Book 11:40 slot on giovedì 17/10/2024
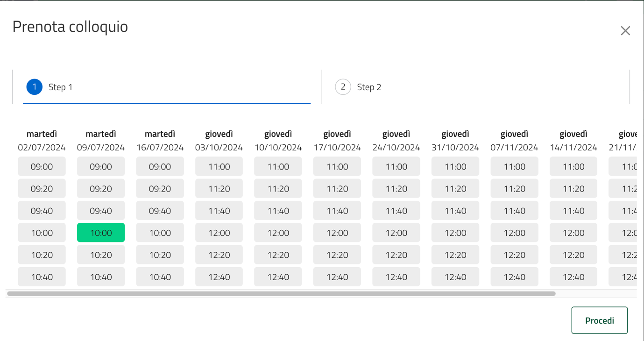This screenshot has width=644, height=341. pyautogui.click(x=337, y=211)
